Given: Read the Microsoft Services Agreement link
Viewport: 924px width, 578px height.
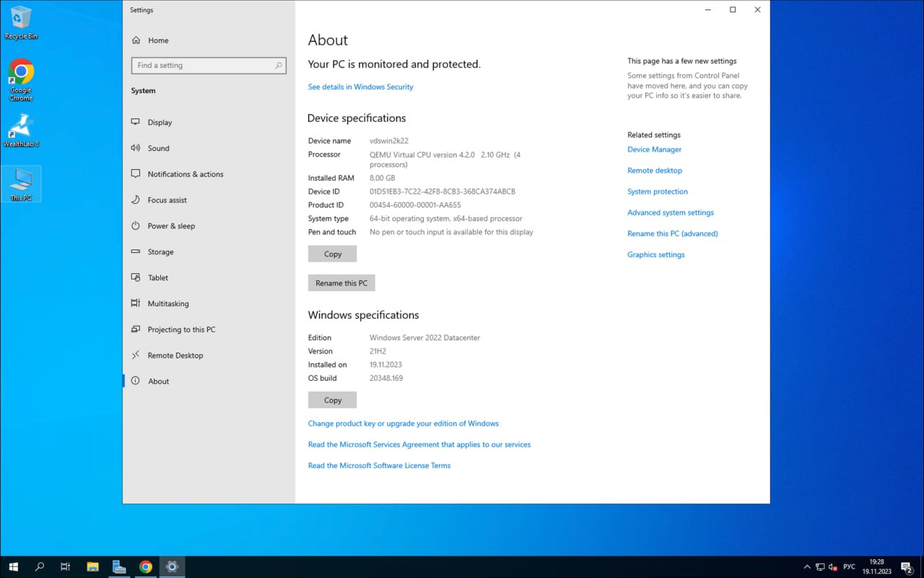Looking at the screenshot, I should pyautogui.click(x=419, y=444).
